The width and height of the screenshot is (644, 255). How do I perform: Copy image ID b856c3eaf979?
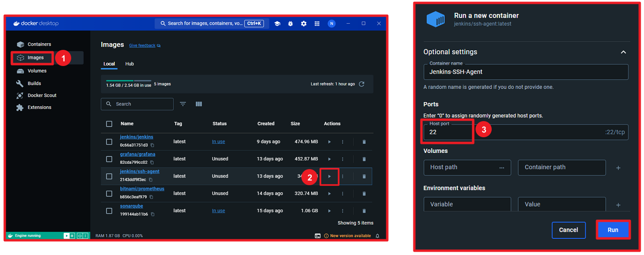click(x=151, y=197)
